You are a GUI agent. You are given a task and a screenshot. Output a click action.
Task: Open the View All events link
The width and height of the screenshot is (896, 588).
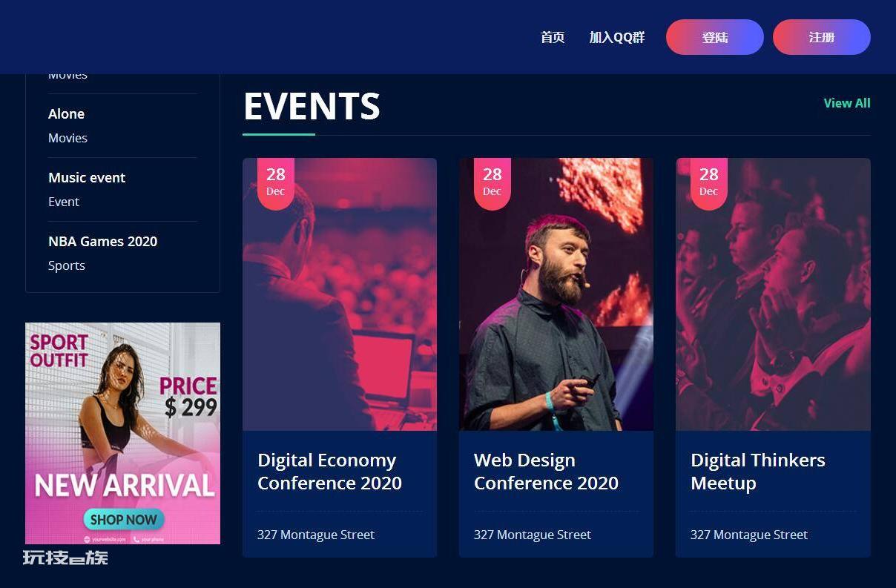tap(847, 103)
